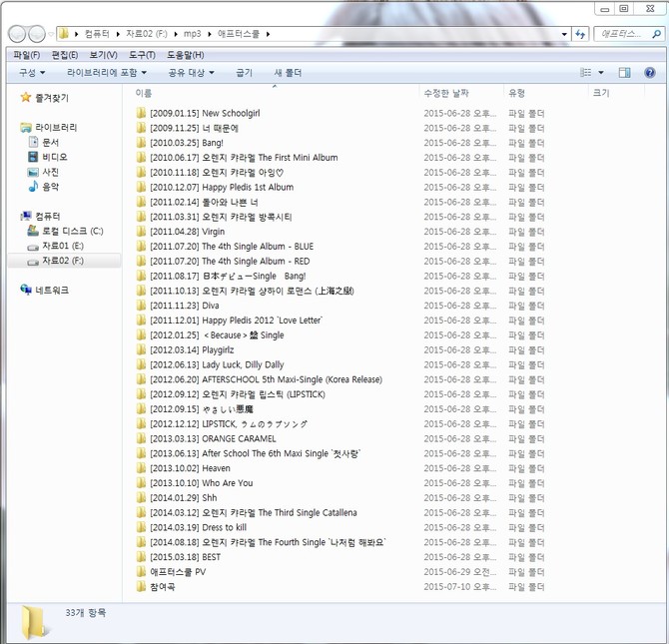Open view options dropdown arrow
669x644 pixels.
[x=601, y=73]
